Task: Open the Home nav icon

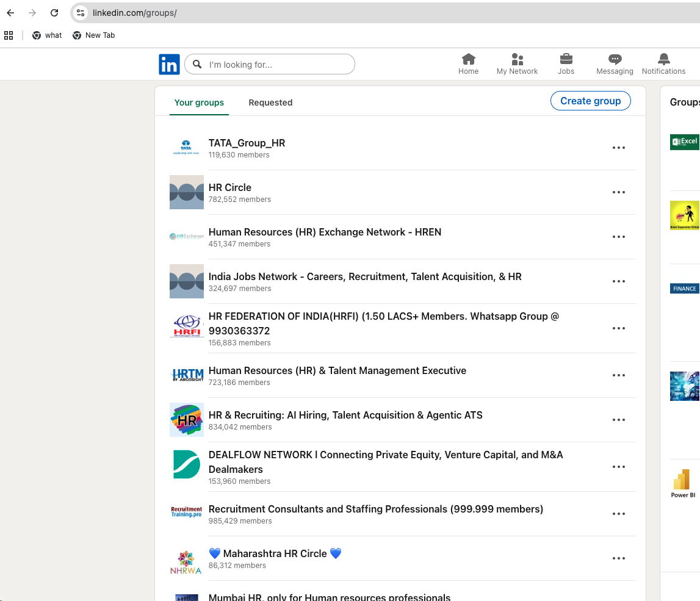Action: [x=468, y=59]
